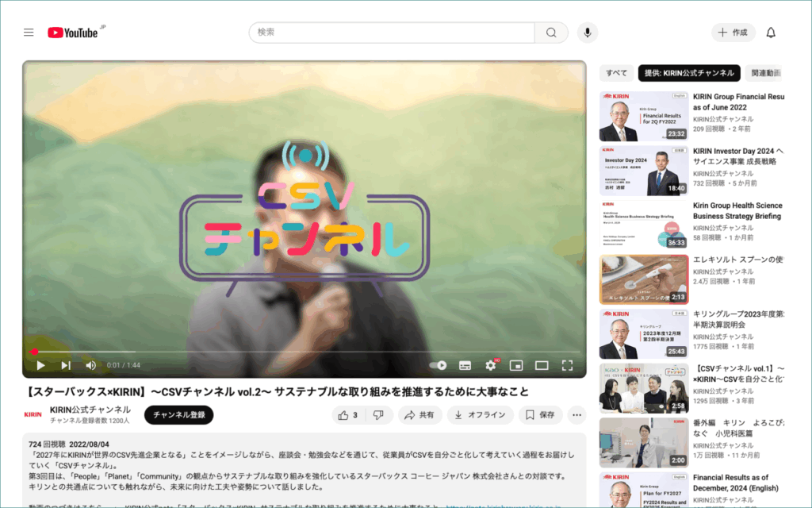Viewport: 812px width, 508px height.
Task: Click the 732 回視聴 ・5 か月前 metadata
Action: pos(725,183)
